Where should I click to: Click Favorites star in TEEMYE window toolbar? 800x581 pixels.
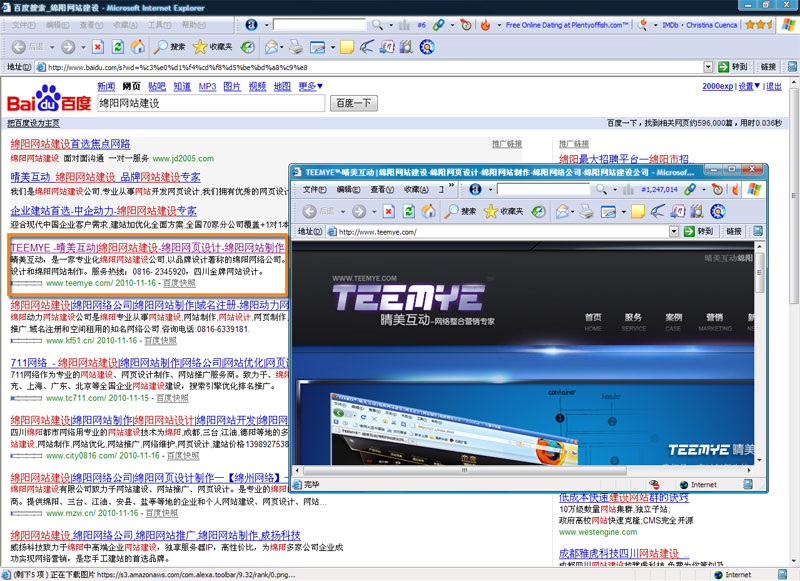(x=491, y=211)
